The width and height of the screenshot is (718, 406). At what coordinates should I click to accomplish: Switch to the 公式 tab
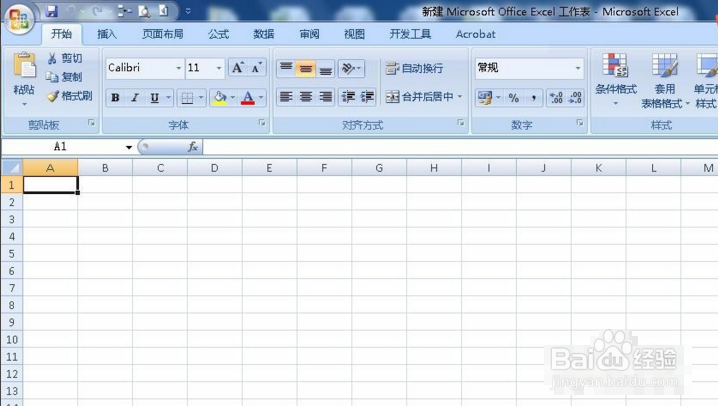click(218, 34)
